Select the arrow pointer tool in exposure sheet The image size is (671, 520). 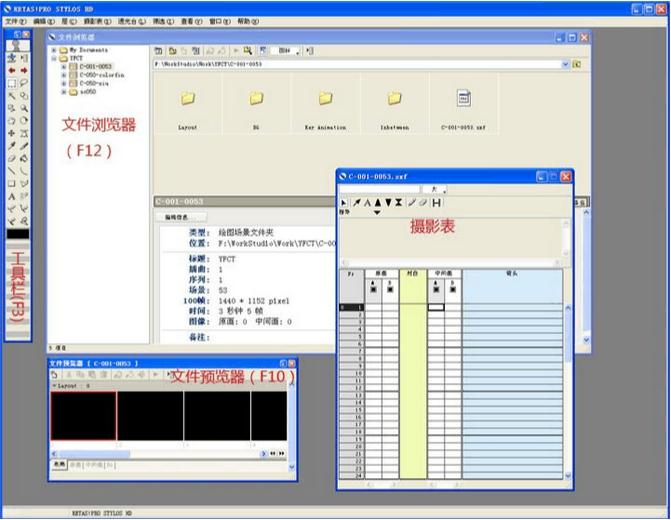[343, 203]
